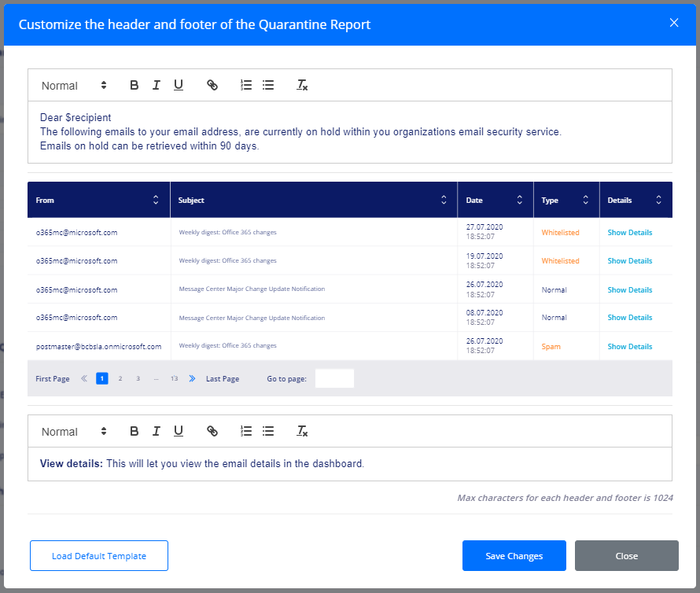Show Details for the 08.07.2020 email

point(629,318)
